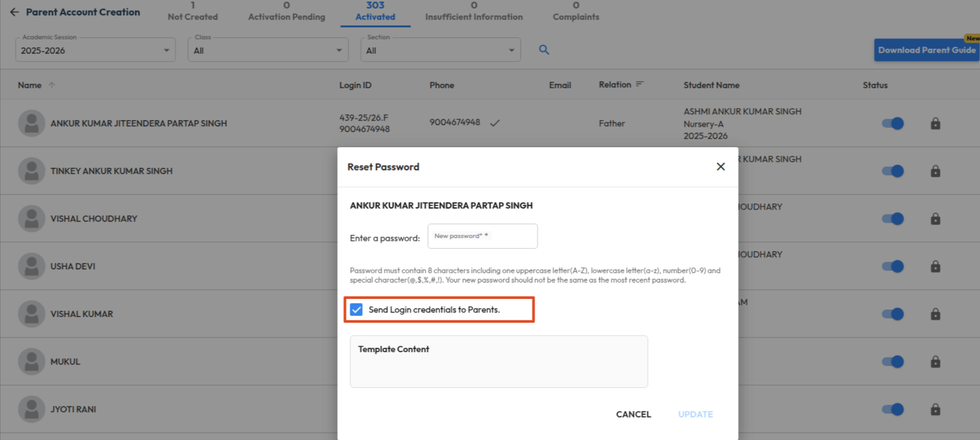The height and width of the screenshot is (440, 980).
Task: Toggle status switch for Ankur Kumar Jiteendera
Action: click(x=892, y=123)
